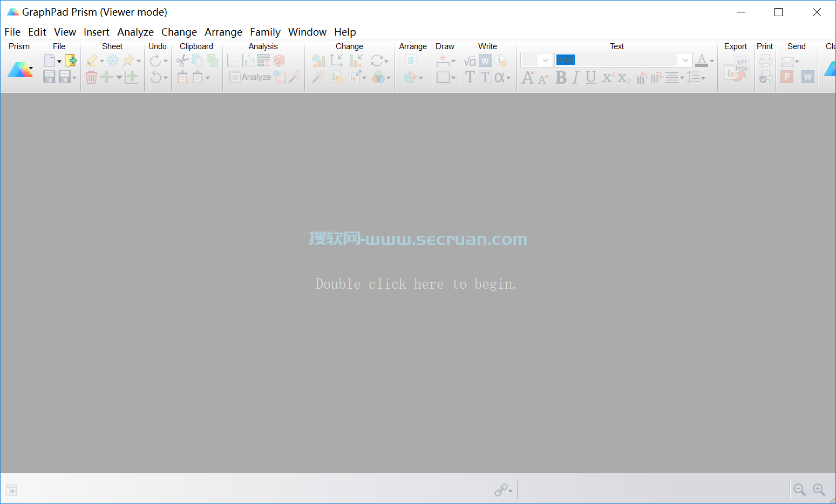The width and height of the screenshot is (836, 504).
Task: Create a new file with the blank page icon
Action: (50, 60)
